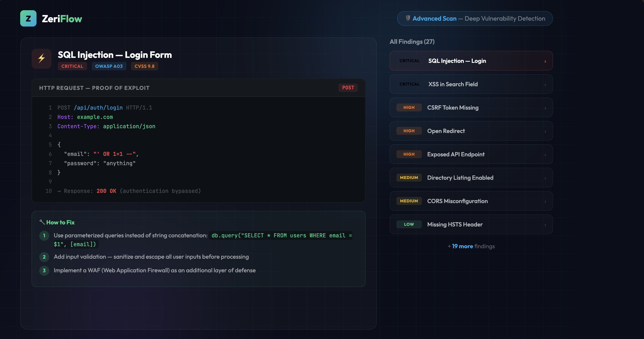Expand the SQL Injection — Login finding chevron
The image size is (644, 339).
(545, 61)
